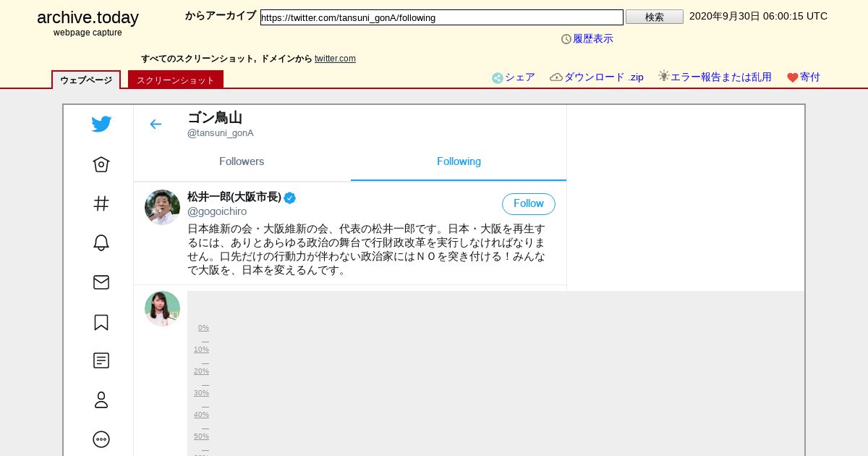
Task: Open Lists icon in sidebar
Action: click(101, 360)
